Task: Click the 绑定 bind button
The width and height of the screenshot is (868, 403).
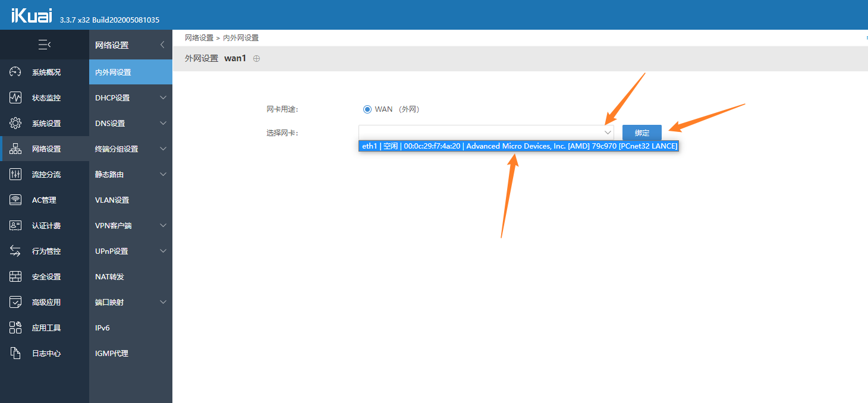Action: pos(641,133)
